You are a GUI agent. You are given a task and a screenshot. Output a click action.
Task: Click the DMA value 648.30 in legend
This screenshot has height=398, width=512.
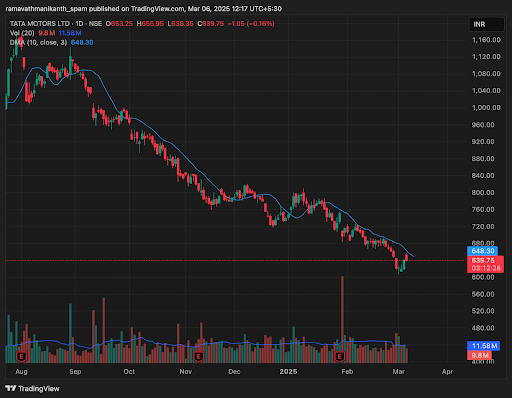click(x=82, y=43)
